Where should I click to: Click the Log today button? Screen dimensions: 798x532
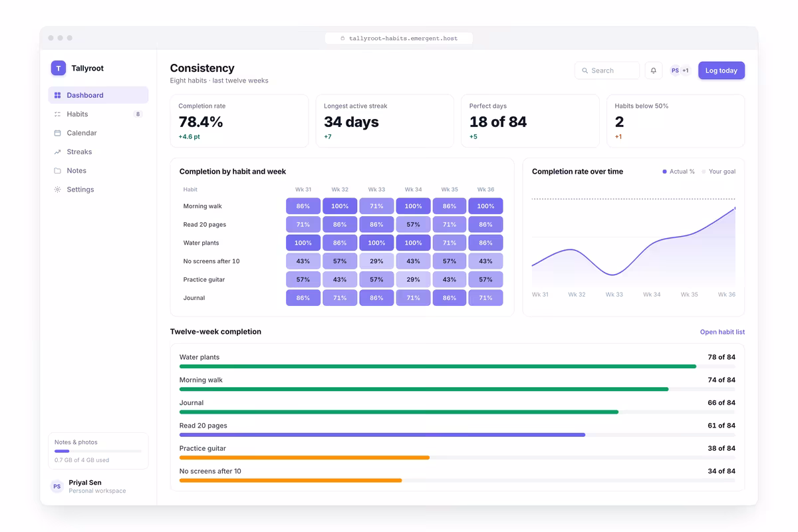coord(722,70)
